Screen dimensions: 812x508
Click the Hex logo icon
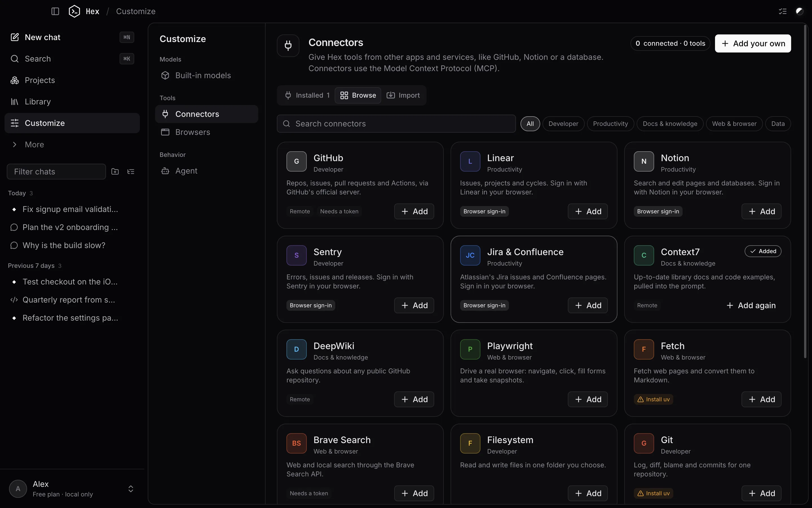pos(74,11)
